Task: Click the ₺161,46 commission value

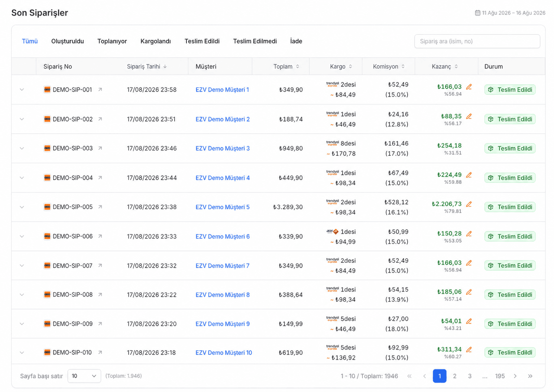Action: pos(396,143)
